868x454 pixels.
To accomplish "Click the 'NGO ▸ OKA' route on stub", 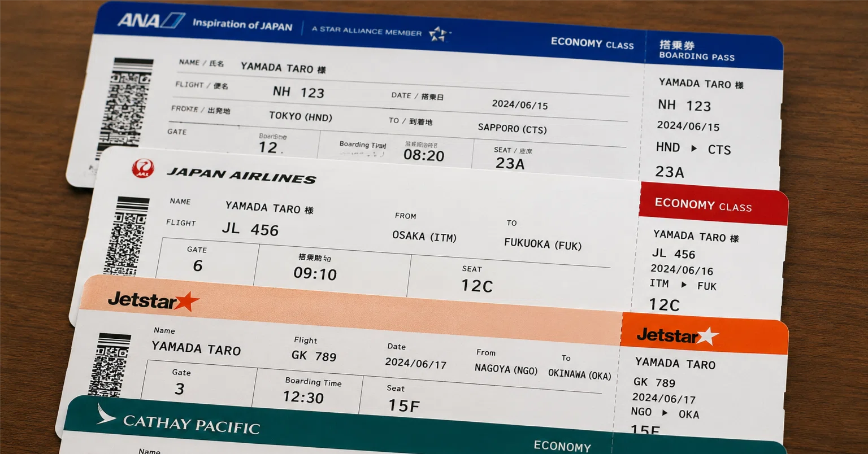I will 665,413.
